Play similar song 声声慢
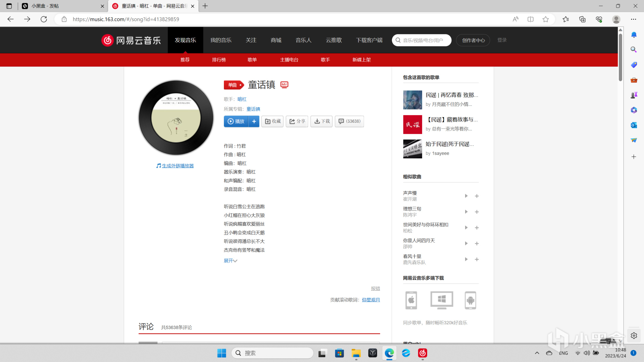The height and width of the screenshot is (362, 644). click(x=466, y=196)
